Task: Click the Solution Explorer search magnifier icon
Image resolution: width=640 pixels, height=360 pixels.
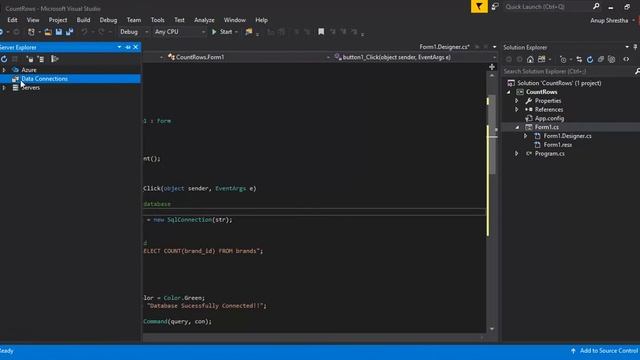Action: [637, 71]
